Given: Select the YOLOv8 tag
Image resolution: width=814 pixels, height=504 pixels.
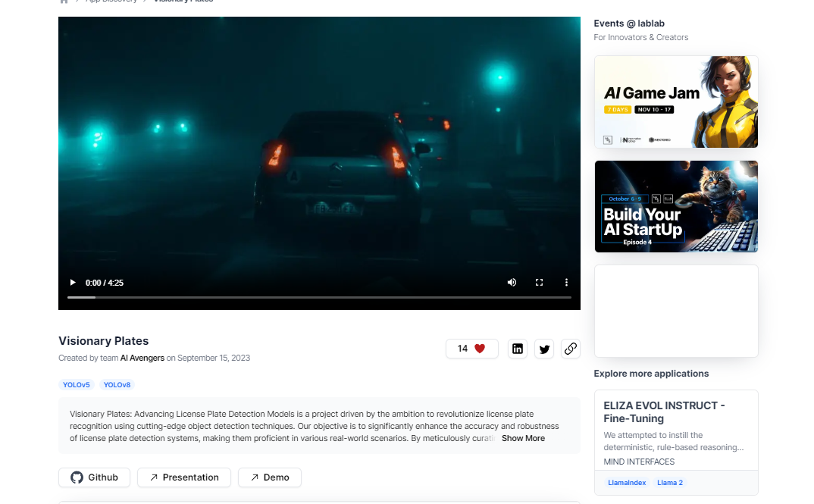Looking at the screenshot, I should 117,385.
